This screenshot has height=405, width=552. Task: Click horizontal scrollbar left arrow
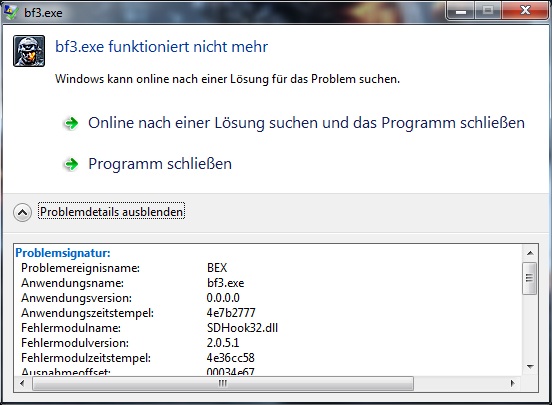(x=22, y=383)
